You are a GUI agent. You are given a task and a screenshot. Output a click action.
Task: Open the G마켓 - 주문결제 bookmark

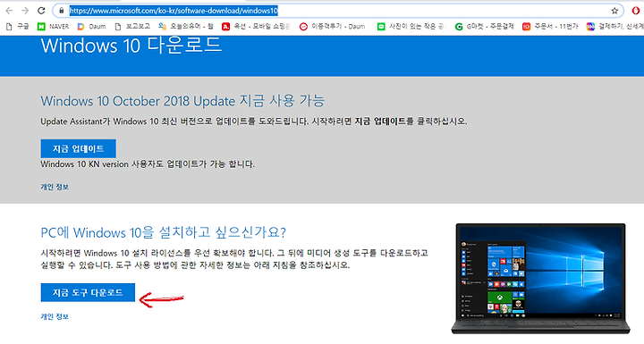coord(484,26)
